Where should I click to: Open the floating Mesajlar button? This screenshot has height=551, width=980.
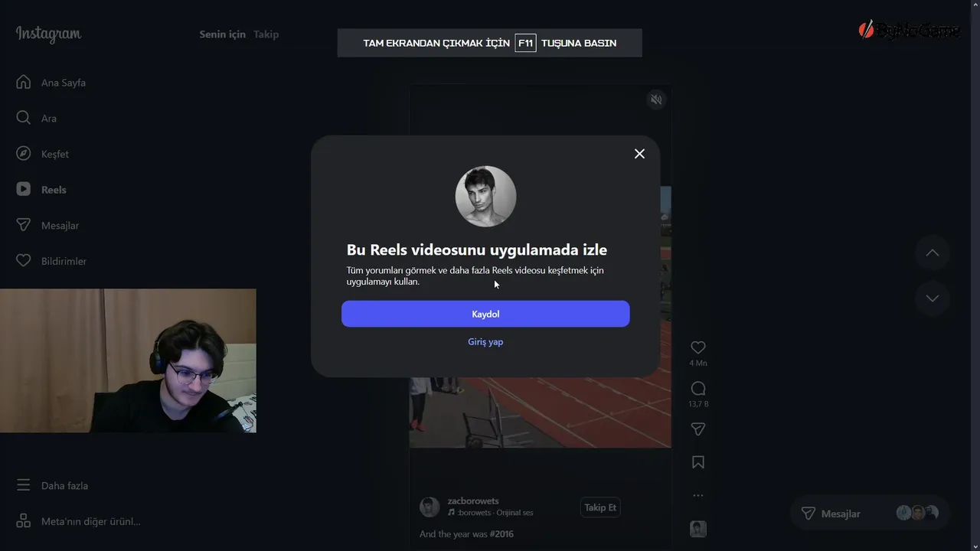click(869, 514)
